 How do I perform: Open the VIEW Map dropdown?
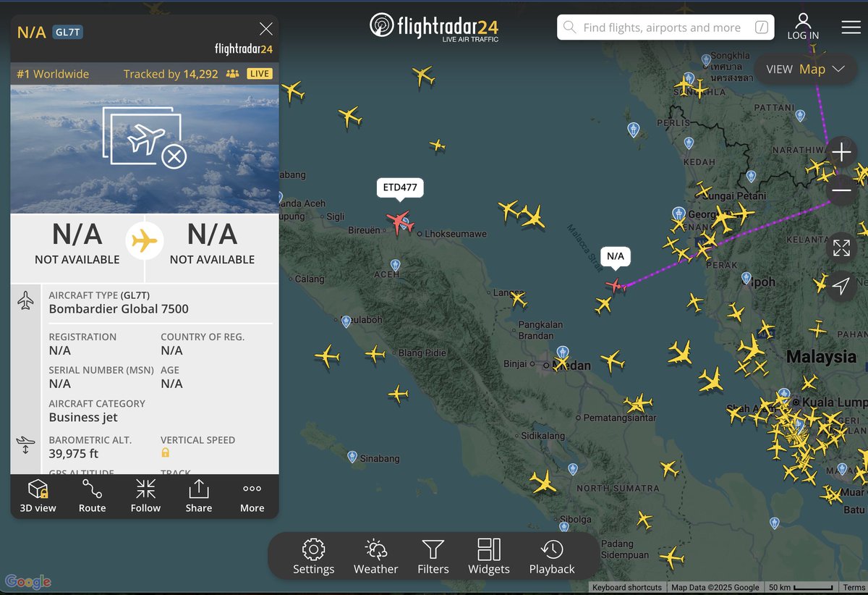point(806,69)
